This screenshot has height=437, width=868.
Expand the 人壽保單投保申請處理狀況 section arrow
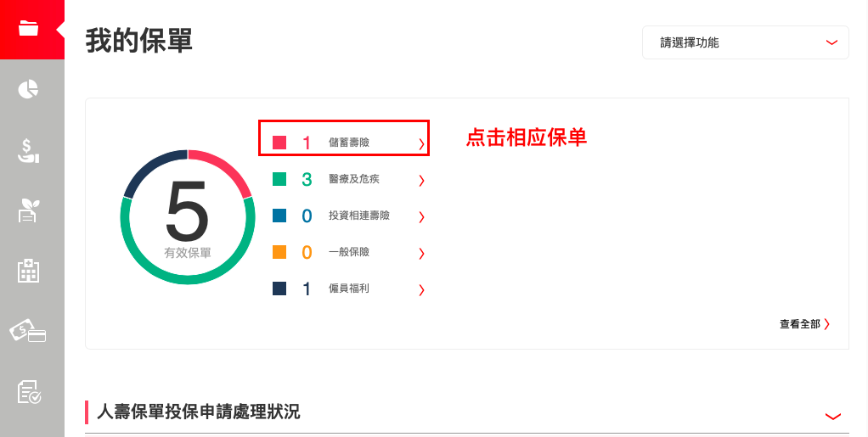(832, 416)
